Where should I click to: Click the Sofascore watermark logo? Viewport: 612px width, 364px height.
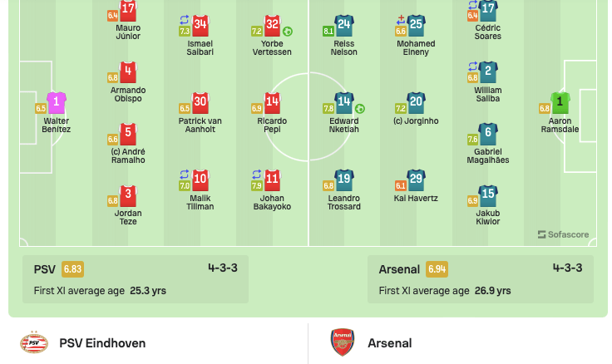pos(563,234)
